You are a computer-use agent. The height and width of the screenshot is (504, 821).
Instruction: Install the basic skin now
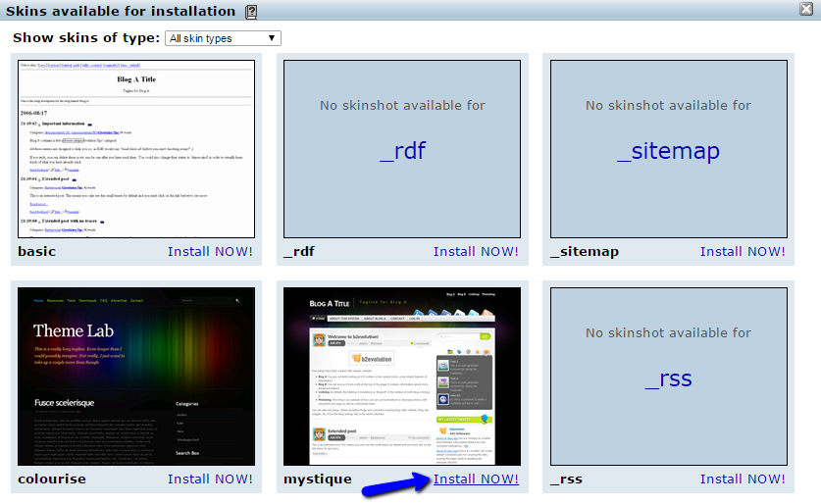210,252
